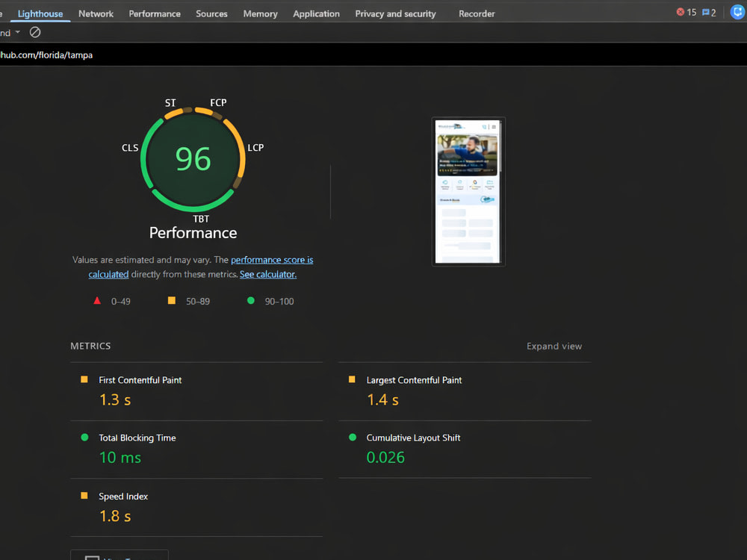Click Expand view in Metrics section

[554, 346]
